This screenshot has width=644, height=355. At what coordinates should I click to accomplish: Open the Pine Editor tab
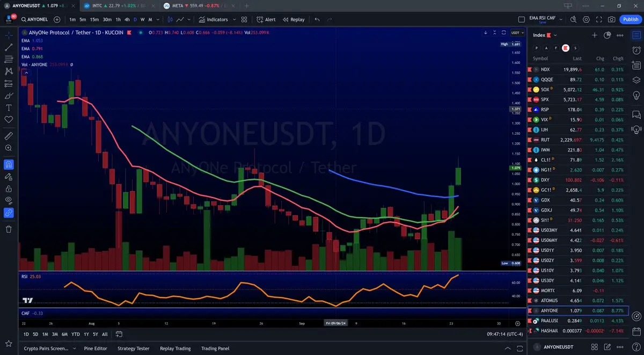click(96, 349)
